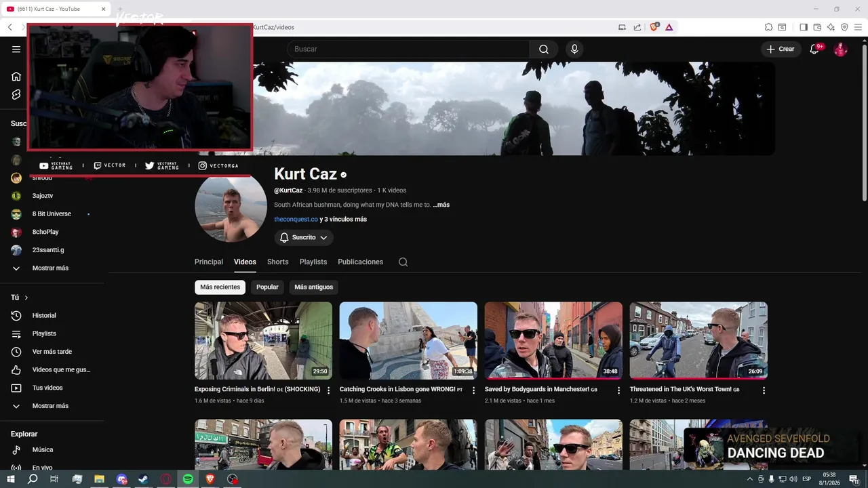
Task: Open Kurt Caz channel profile picture
Action: tap(231, 207)
